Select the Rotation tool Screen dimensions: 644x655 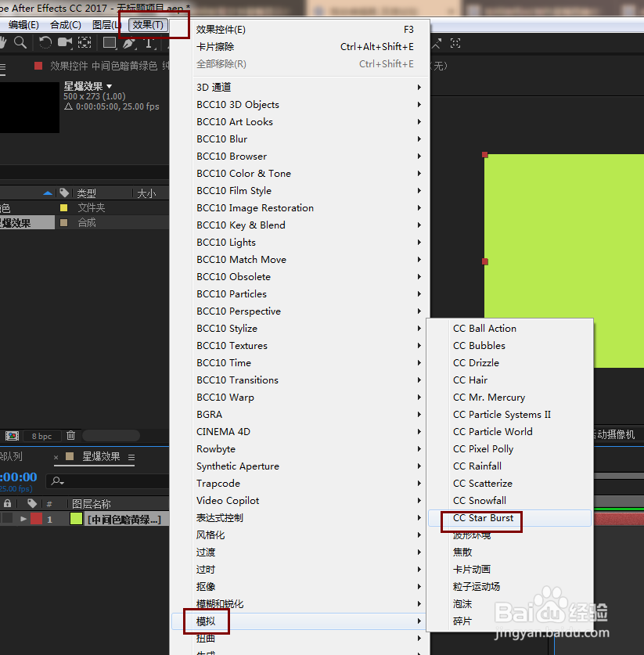[x=45, y=42]
